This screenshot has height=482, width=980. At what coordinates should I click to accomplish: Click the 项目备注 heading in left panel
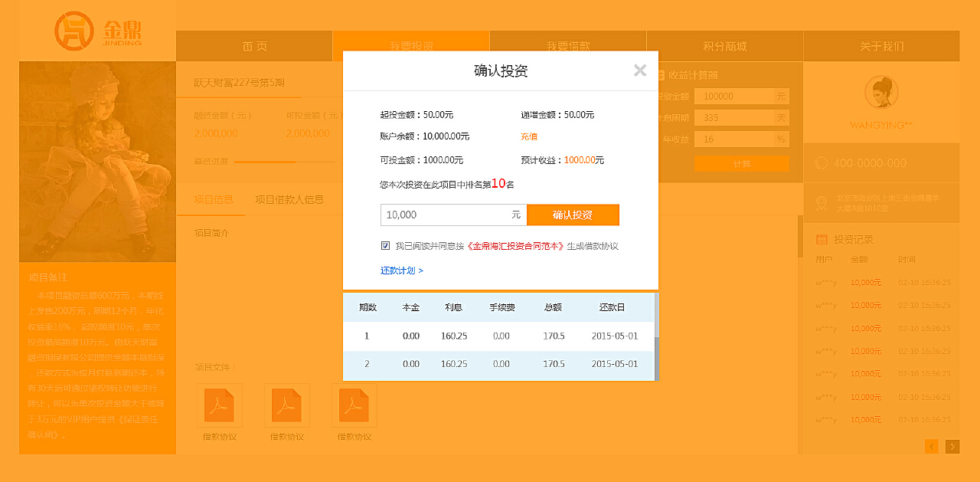coord(48,277)
